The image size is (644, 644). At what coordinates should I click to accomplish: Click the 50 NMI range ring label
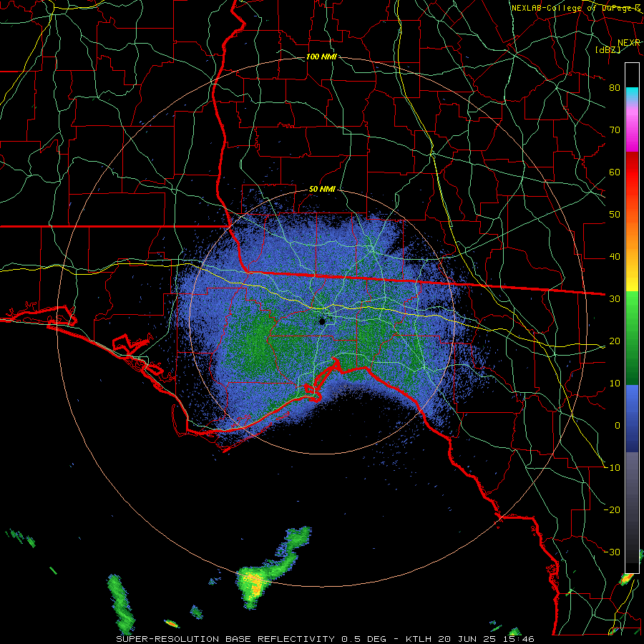(x=322, y=189)
